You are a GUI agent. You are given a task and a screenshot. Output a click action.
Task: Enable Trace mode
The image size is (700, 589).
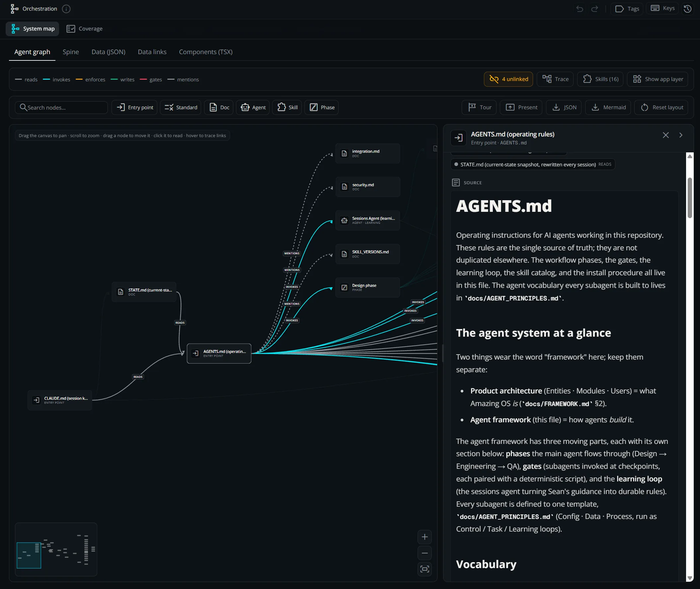[x=555, y=79]
